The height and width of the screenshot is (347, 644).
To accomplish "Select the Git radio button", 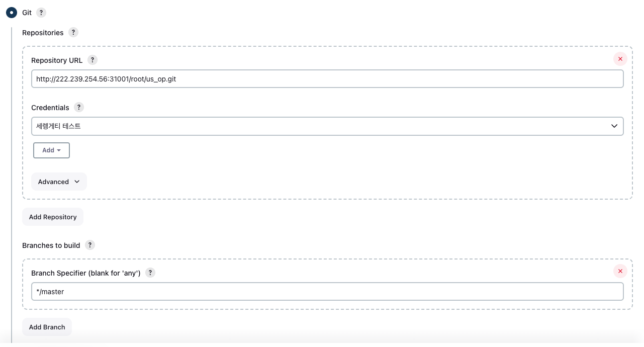I will coord(12,13).
